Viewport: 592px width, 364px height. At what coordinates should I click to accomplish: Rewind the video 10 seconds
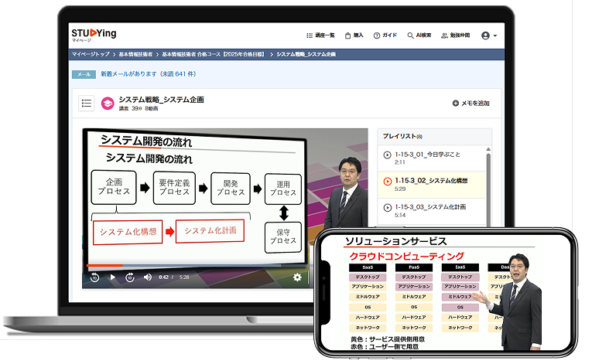click(94, 277)
